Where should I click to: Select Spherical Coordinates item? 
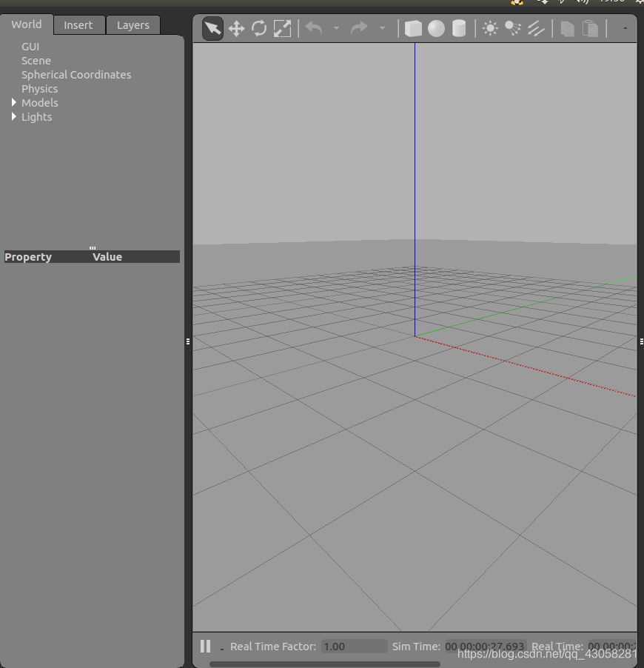pos(76,75)
